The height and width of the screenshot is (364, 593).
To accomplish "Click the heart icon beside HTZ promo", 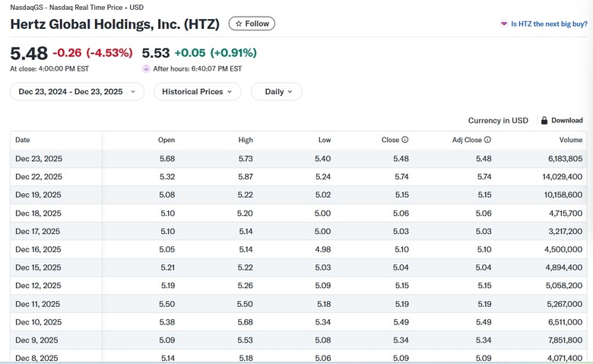I will 503,24.
